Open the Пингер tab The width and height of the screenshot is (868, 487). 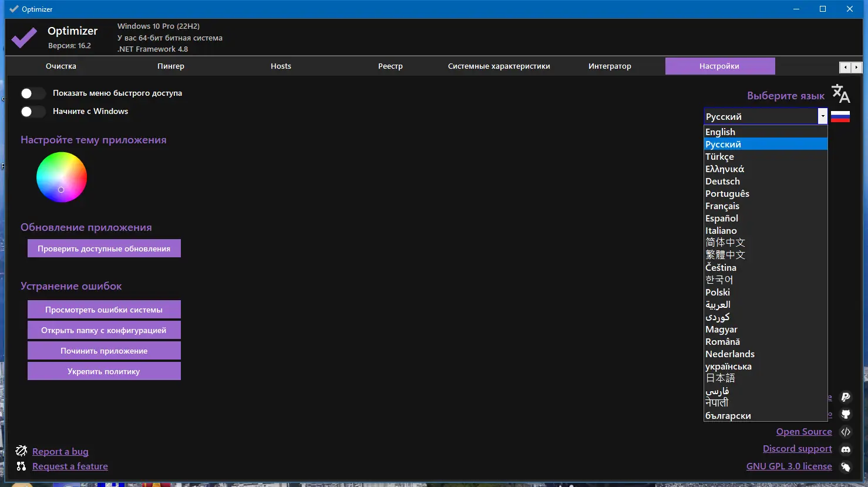pyautogui.click(x=171, y=66)
